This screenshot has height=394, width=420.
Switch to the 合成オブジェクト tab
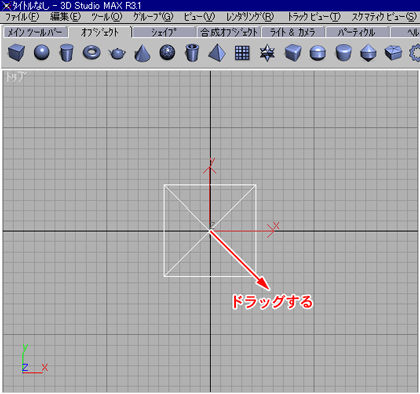(229, 32)
